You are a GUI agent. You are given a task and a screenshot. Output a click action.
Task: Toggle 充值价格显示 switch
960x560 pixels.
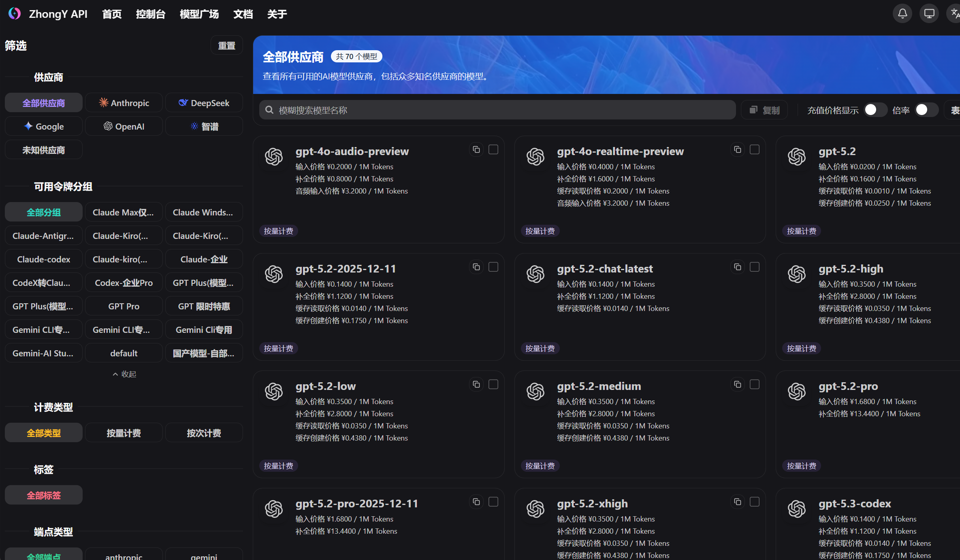[x=875, y=110]
